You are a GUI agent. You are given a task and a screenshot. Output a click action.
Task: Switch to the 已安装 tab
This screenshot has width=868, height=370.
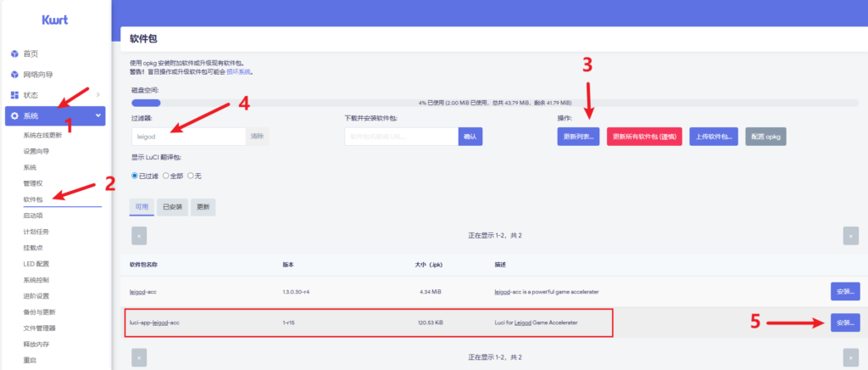pos(173,206)
